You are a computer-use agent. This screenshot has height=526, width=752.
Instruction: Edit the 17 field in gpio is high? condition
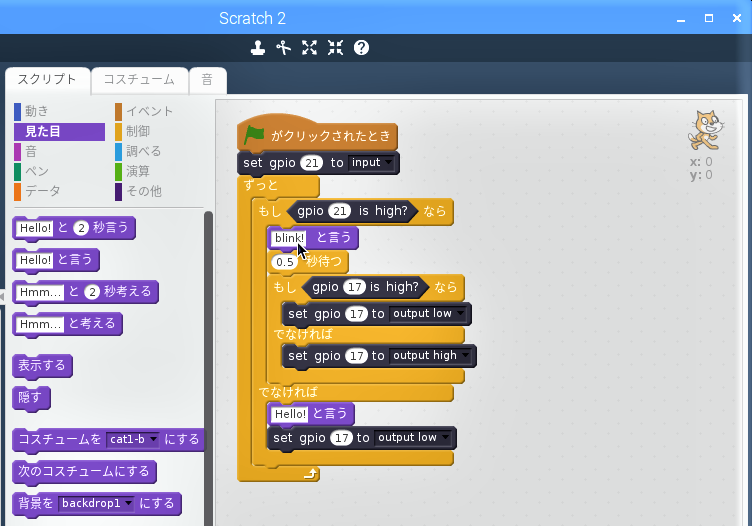(x=354, y=287)
